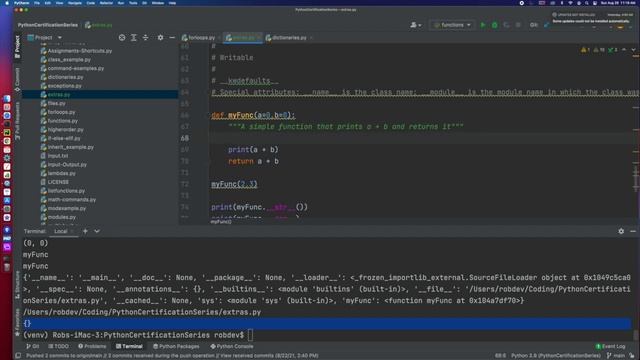This screenshot has width=640, height=360.
Task: Click the Stop process square icon
Action: (x=518, y=25)
